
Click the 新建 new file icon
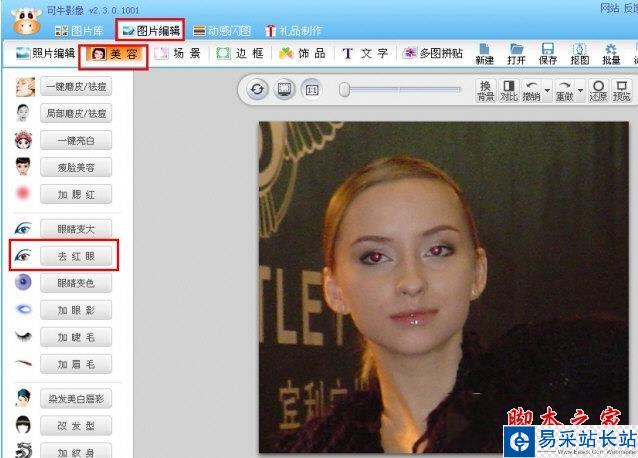[485, 54]
